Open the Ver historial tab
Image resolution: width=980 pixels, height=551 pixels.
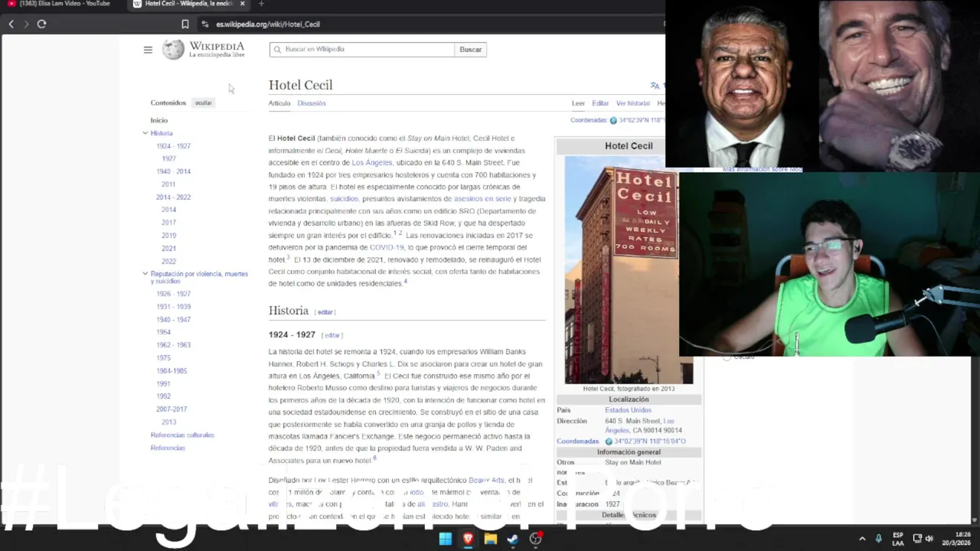tap(633, 103)
